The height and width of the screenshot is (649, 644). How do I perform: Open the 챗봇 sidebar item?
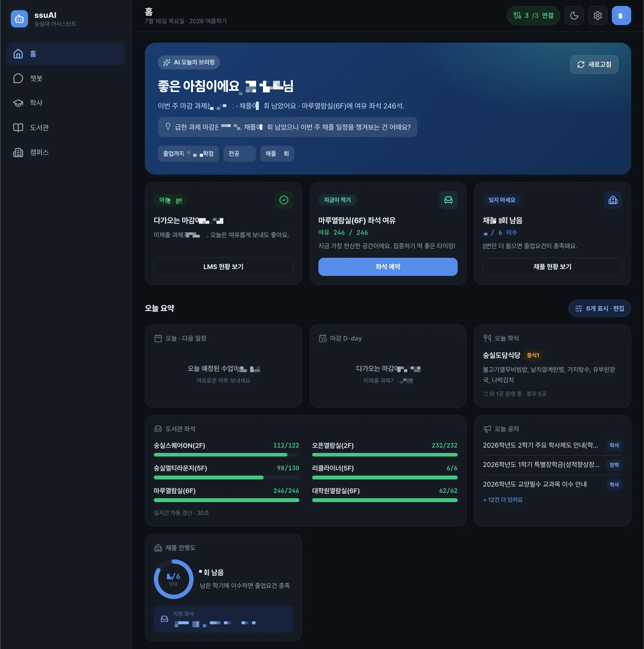click(x=66, y=78)
